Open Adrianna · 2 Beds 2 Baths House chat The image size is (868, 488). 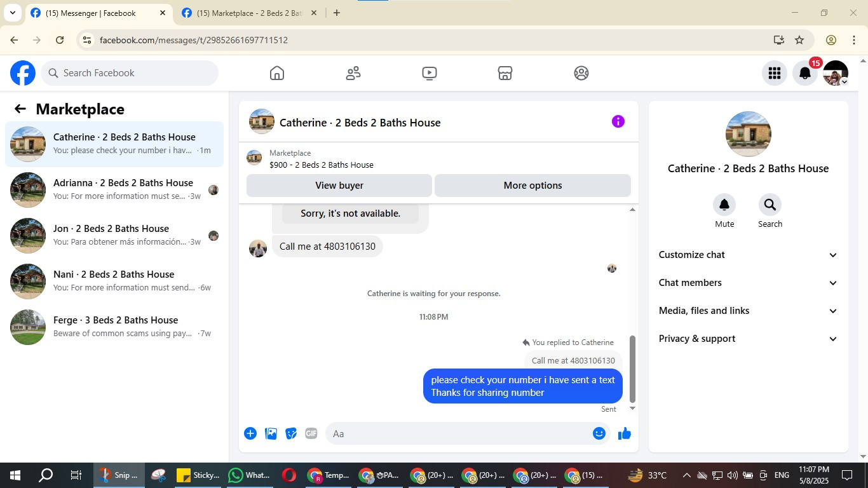point(114,190)
